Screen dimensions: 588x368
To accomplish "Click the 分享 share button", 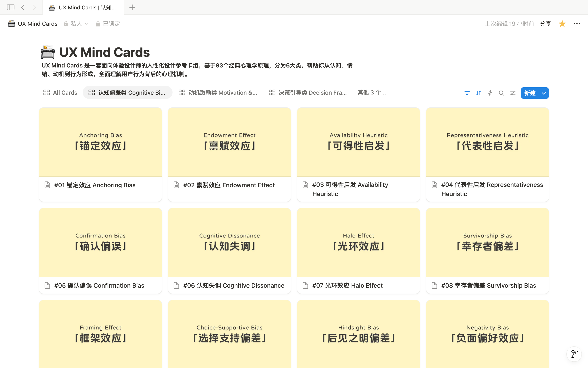I will 545,24.
